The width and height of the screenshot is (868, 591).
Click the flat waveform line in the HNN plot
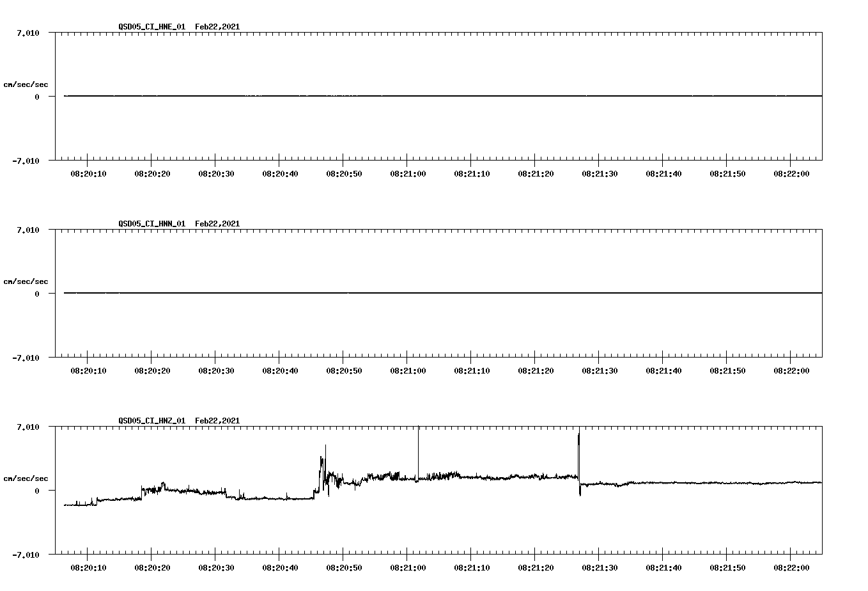[x=384, y=294]
